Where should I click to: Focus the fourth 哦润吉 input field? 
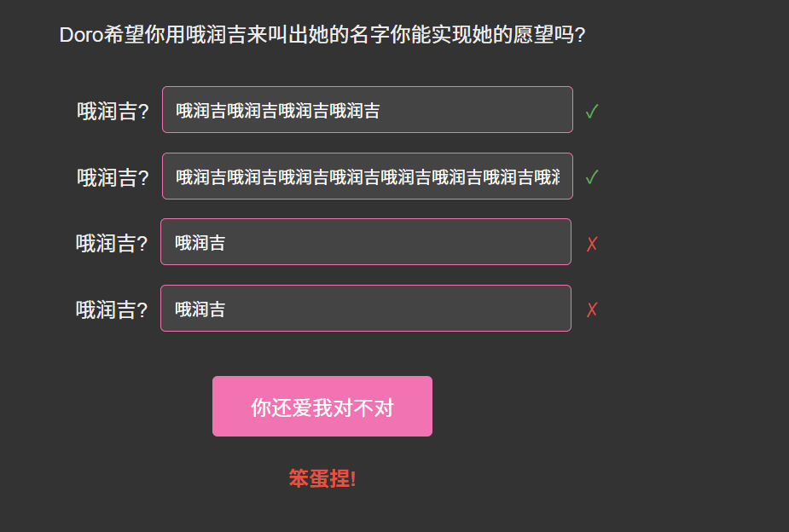pyautogui.click(x=365, y=309)
